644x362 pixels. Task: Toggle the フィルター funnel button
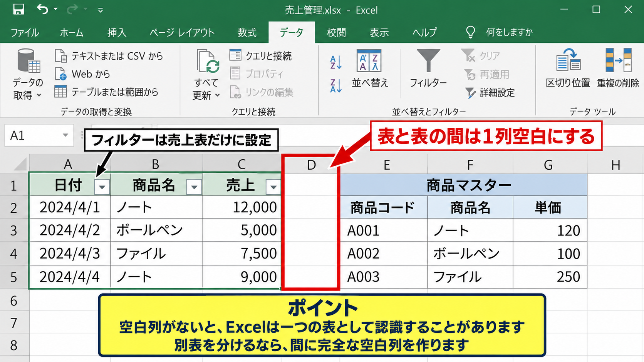[x=428, y=68]
